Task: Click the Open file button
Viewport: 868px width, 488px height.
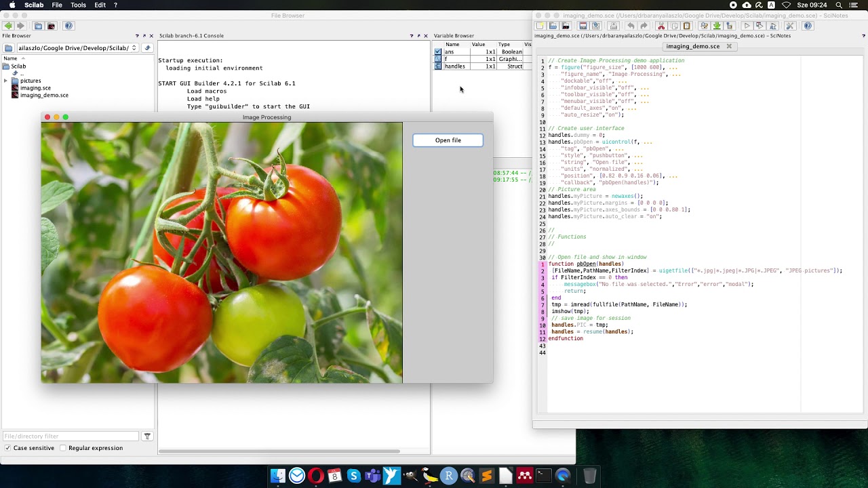Action: (448, 140)
